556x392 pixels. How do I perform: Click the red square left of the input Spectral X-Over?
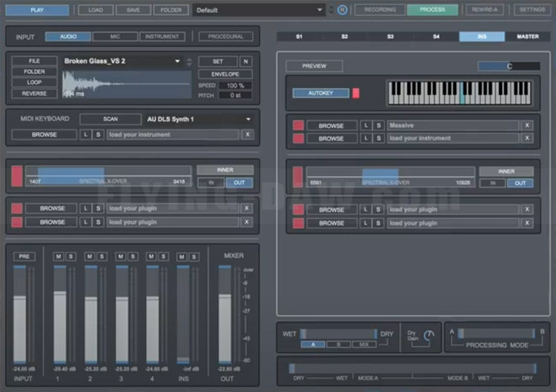[x=16, y=176]
